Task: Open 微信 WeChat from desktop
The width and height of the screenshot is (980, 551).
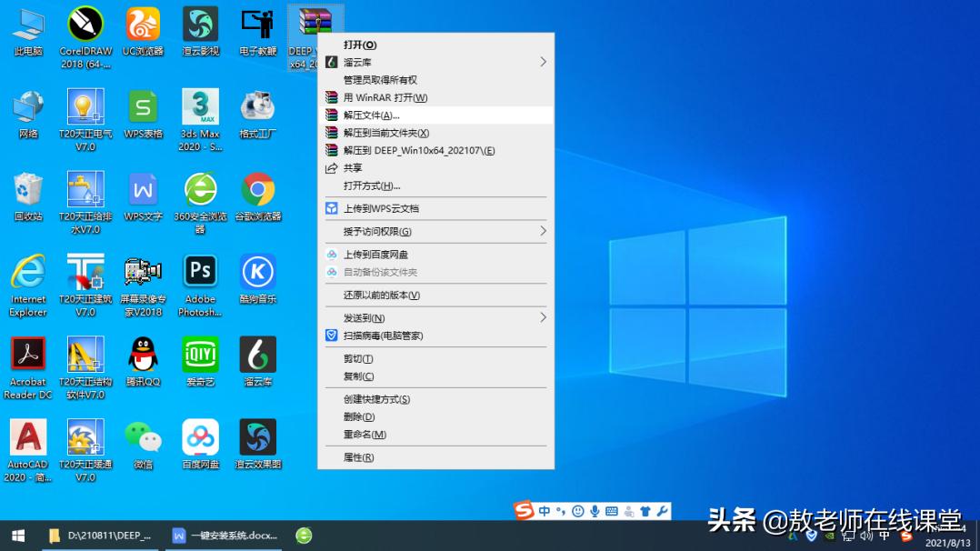Action: pos(142,435)
